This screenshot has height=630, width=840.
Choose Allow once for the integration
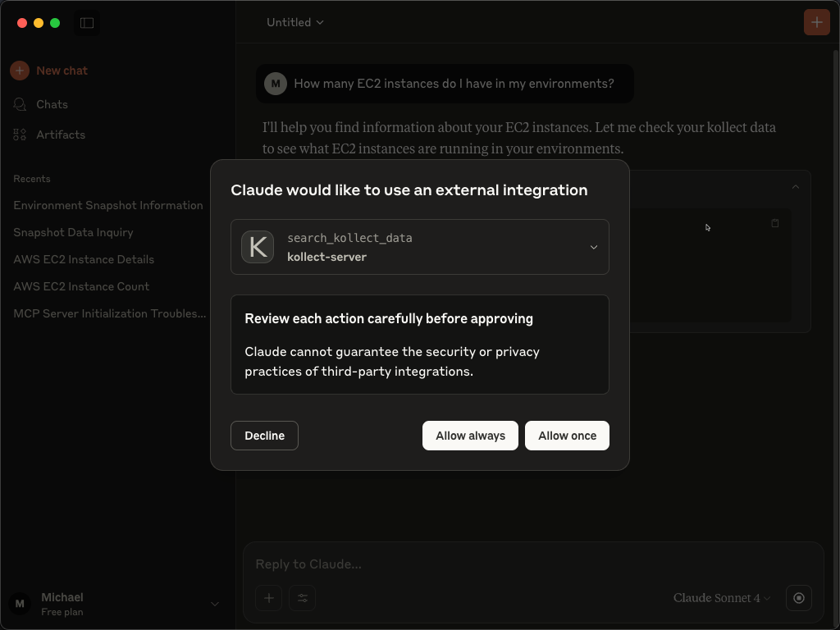(567, 436)
